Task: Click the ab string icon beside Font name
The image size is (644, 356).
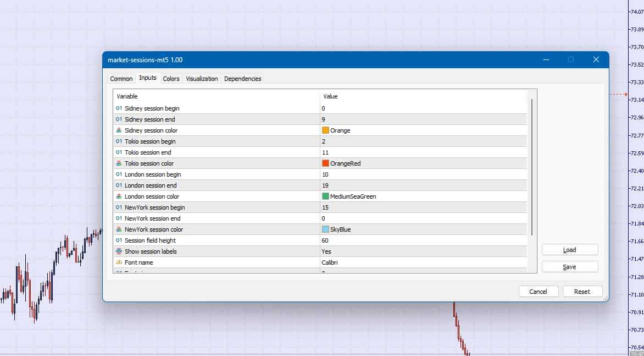Action: click(119, 262)
